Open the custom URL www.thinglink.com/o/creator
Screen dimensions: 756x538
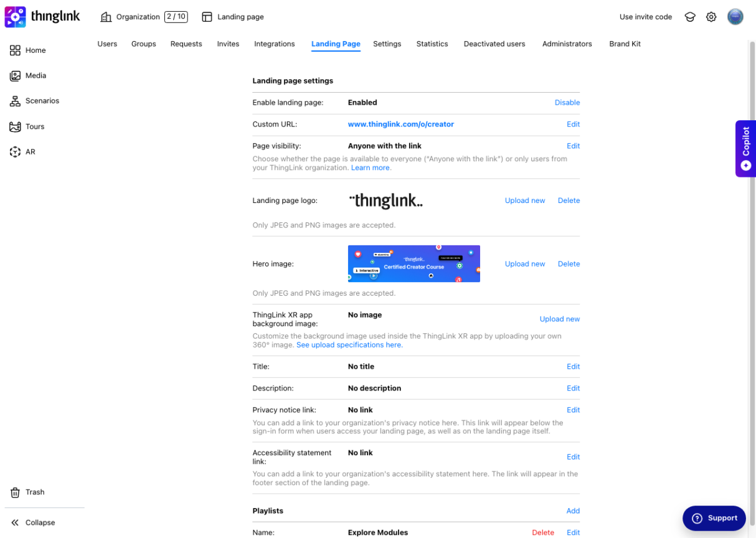pos(400,124)
